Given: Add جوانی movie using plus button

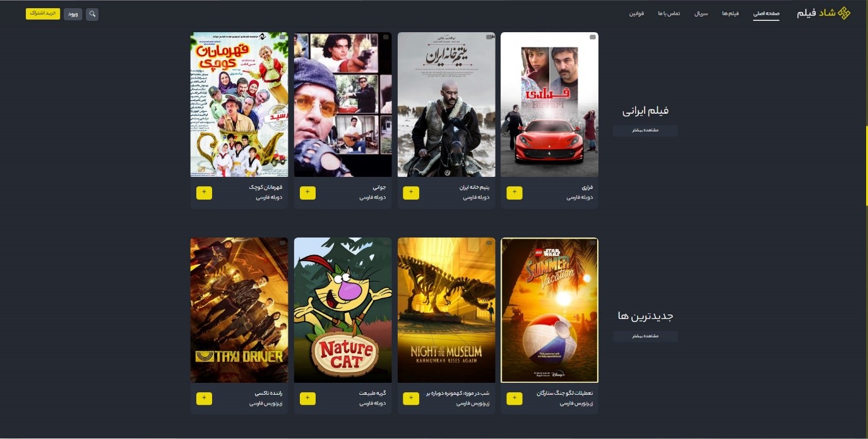Looking at the screenshot, I should 307,193.
